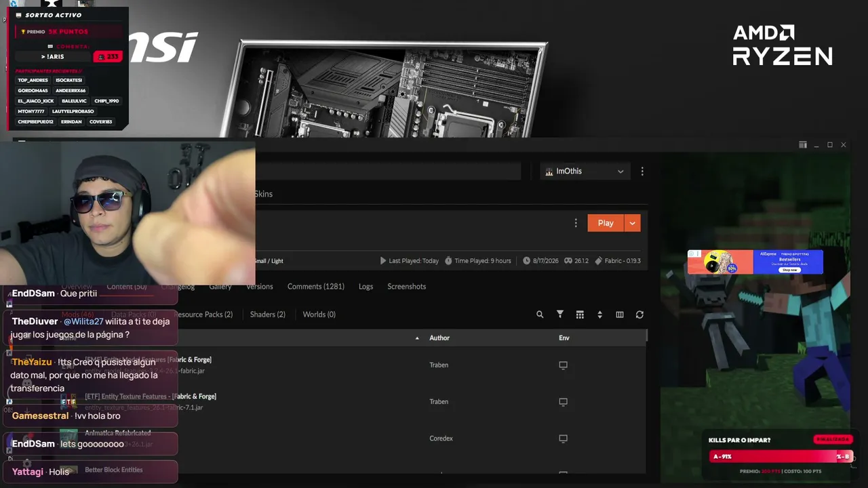Click the 26.1.2 game version label
The image size is (868, 488).
[x=576, y=261]
